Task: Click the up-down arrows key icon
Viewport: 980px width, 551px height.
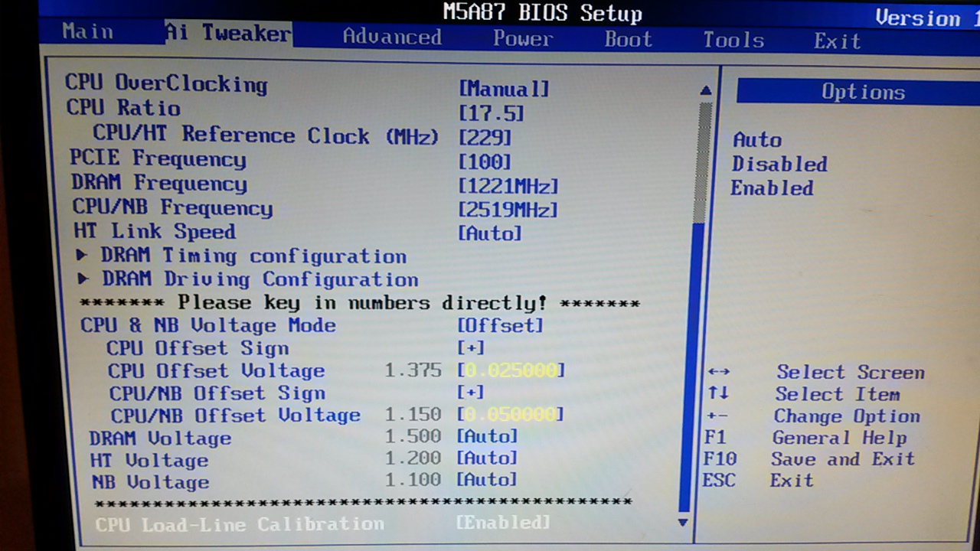Action: click(x=717, y=393)
